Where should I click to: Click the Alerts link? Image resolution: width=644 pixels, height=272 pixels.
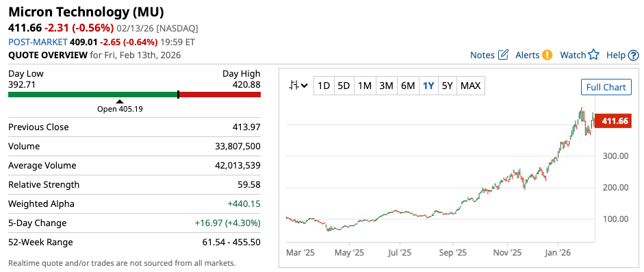[x=528, y=55]
